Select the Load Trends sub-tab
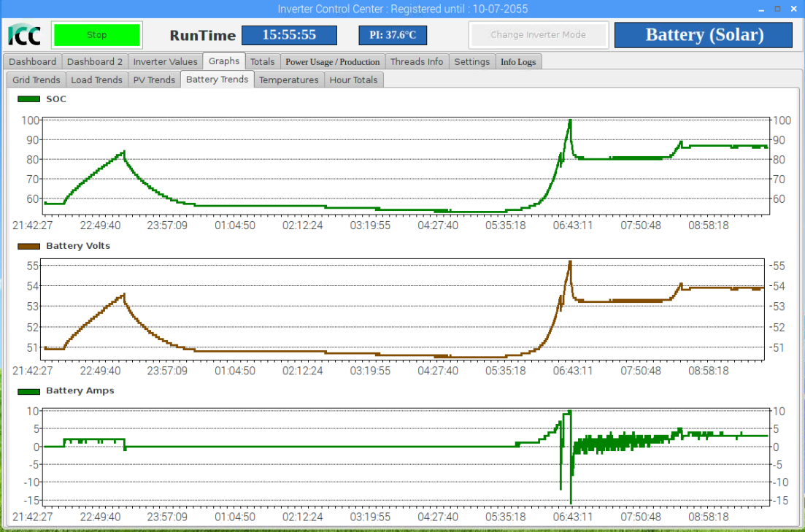The width and height of the screenshot is (805, 532). click(96, 80)
